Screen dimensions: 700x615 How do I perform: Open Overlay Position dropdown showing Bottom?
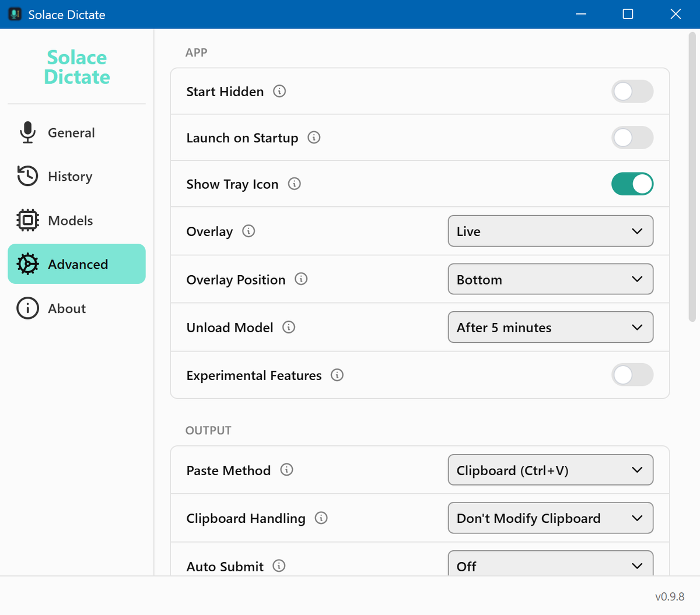[551, 279]
